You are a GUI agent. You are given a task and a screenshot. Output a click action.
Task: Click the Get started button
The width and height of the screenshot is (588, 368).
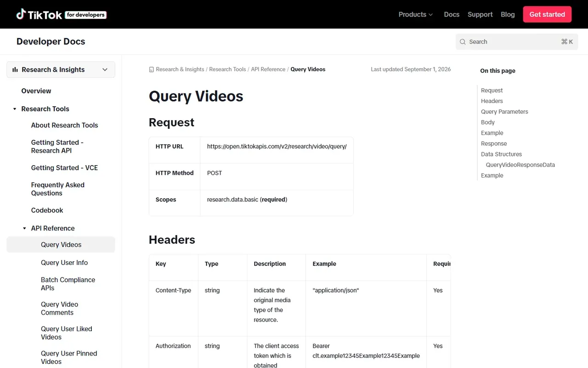[547, 14]
